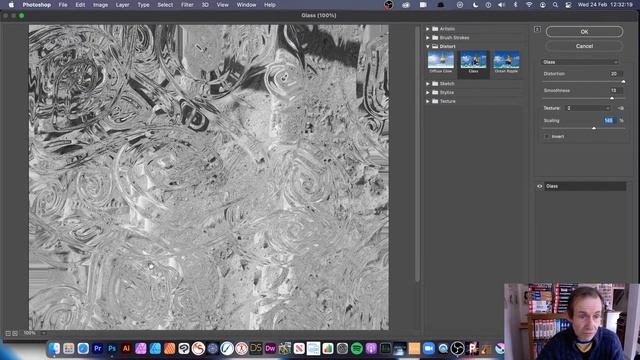Adjust the Distortion slider handle
640x360 pixels.
(x=623, y=82)
